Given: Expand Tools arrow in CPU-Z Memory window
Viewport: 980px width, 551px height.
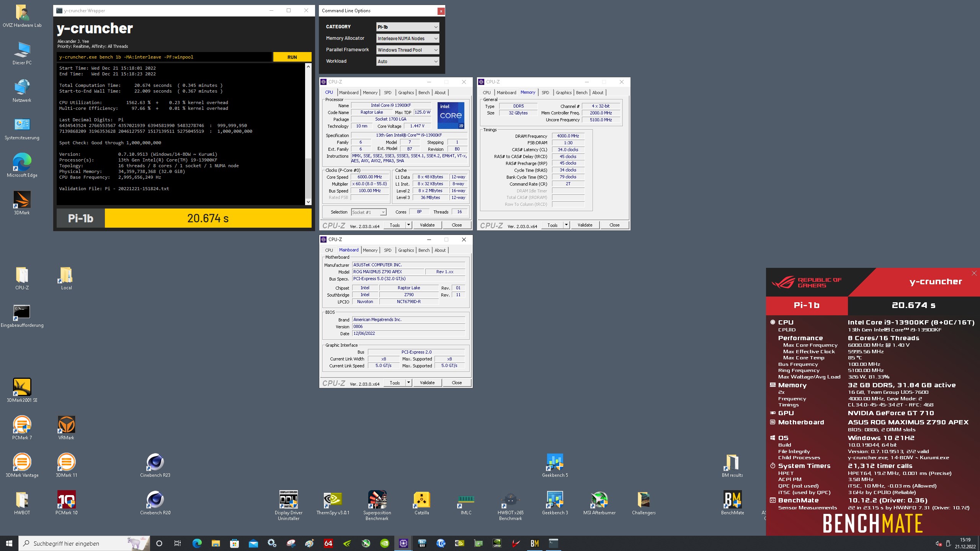Looking at the screenshot, I should click(566, 225).
